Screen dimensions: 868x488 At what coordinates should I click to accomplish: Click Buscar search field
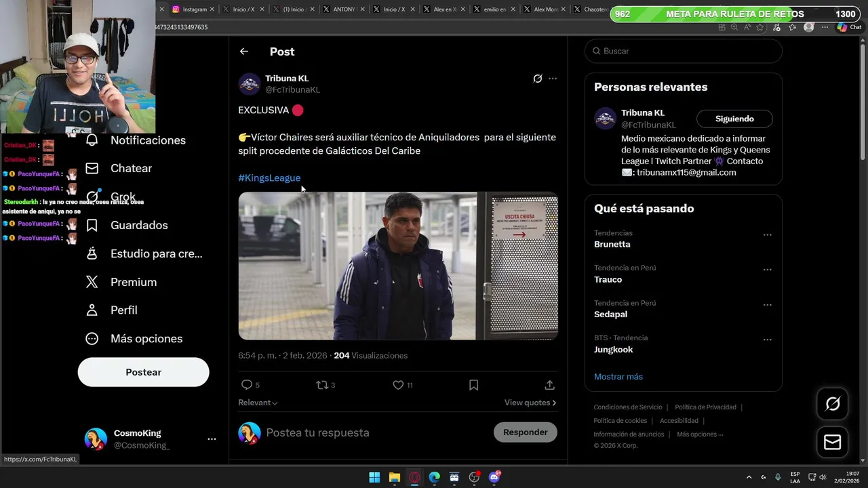pyautogui.click(x=684, y=51)
